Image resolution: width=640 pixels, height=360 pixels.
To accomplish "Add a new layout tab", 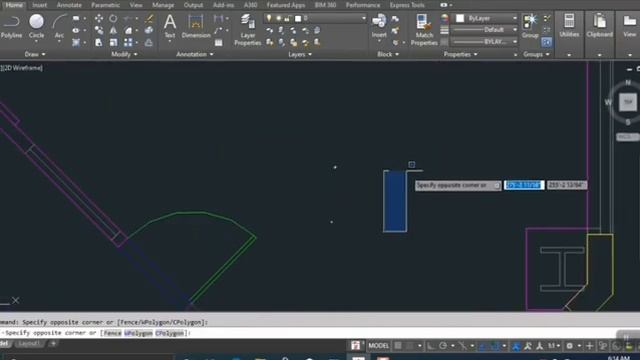I will (53, 344).
